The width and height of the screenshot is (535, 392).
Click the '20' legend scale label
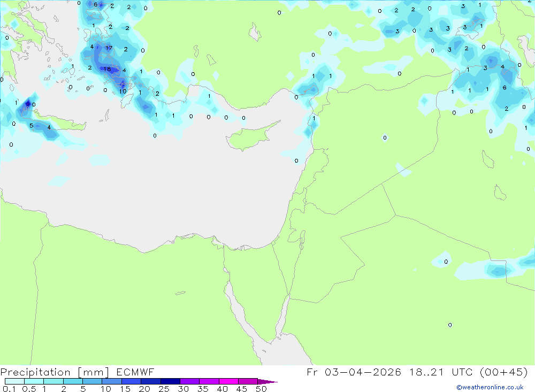(x=144, y=389)
